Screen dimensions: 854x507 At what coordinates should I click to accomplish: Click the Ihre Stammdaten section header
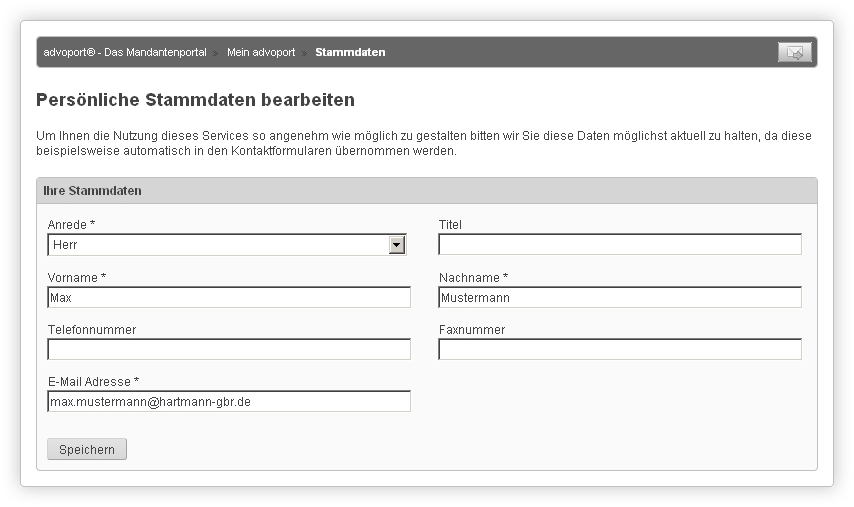click(427, 191)
